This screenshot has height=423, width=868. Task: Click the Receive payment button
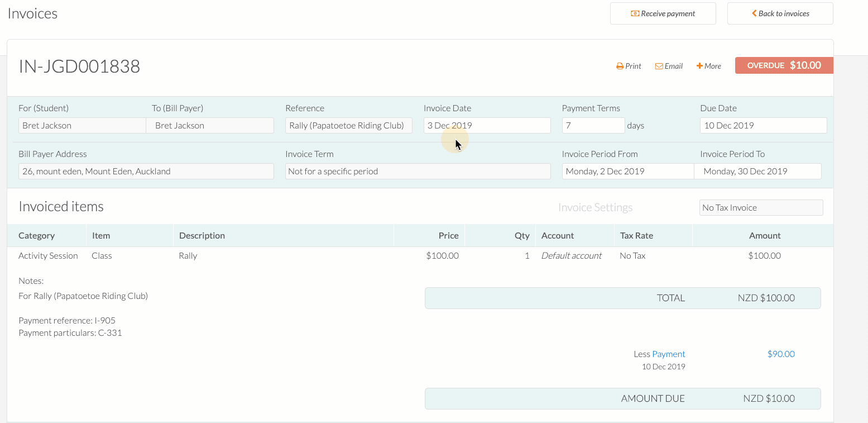tap(663, 13)
